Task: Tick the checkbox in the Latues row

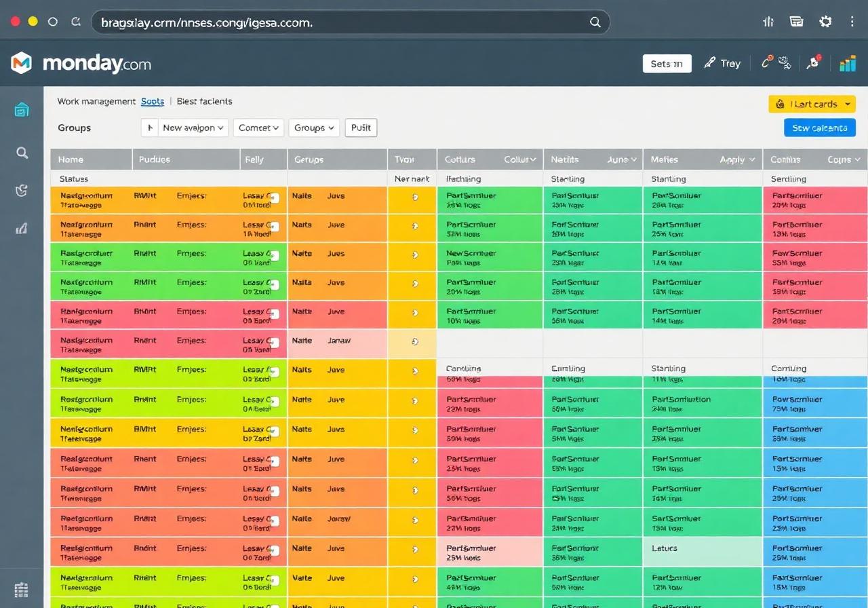Action: [274, 550]
